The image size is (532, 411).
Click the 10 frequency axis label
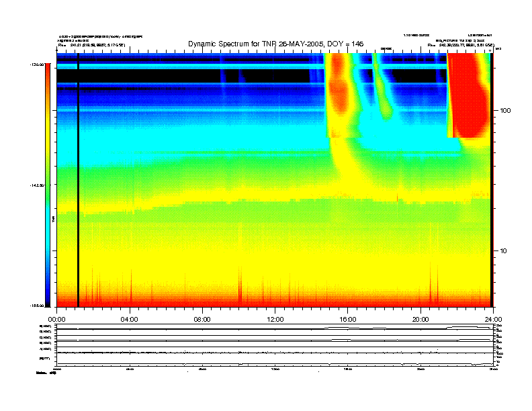tap(504, 251)
